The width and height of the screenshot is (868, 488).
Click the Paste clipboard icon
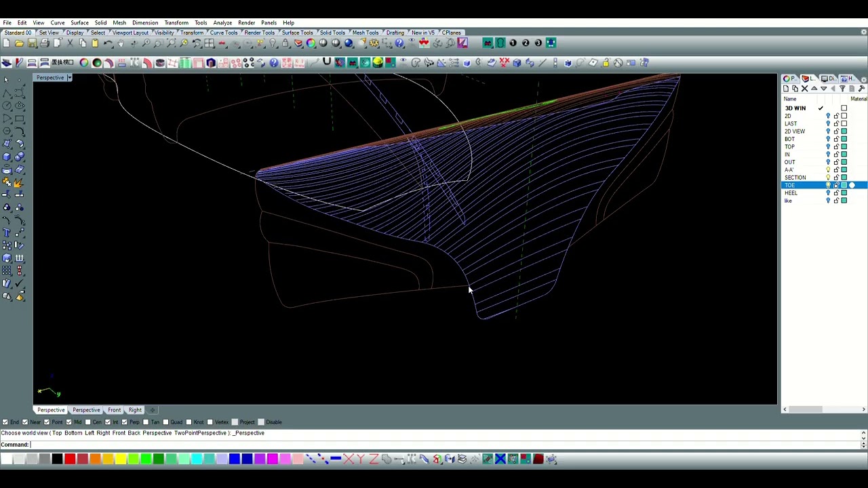click(95, 43)
